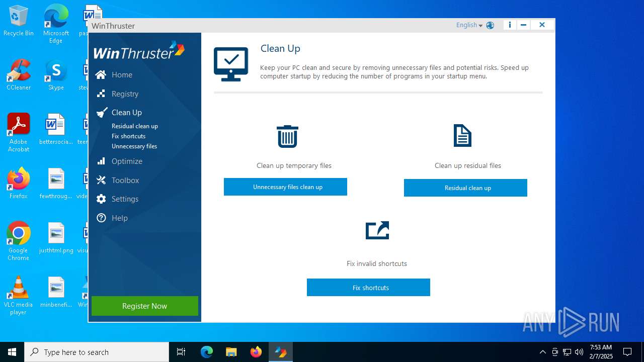Select the Firefox desktop shortcut
Screen dimensions: 644x362
[19, 184]
